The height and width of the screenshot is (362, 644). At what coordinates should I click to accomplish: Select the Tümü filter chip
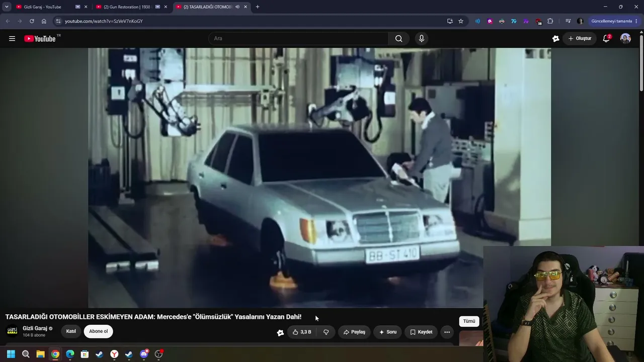469,321
